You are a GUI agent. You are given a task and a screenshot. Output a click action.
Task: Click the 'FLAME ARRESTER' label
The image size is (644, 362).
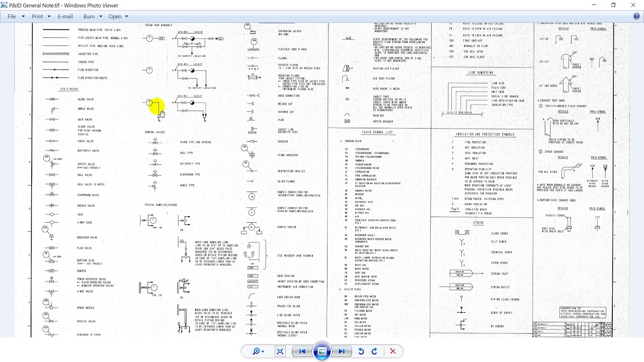(x=288, y=155)
